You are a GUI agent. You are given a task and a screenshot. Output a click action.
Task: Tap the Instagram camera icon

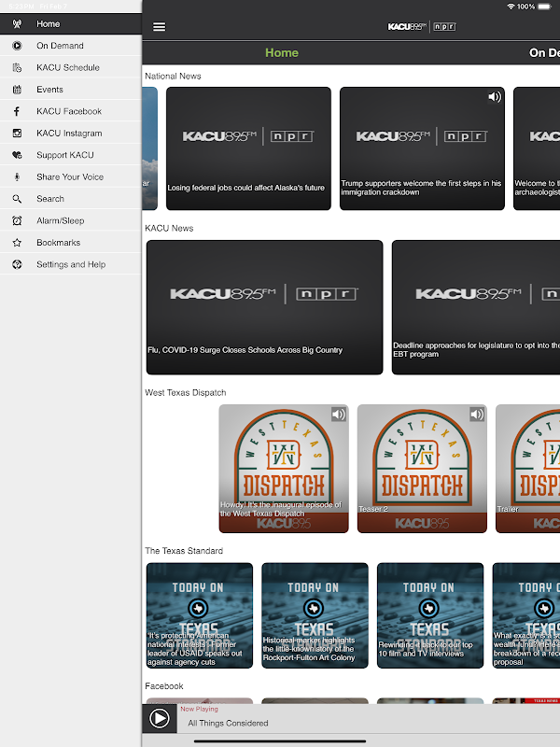17,134
